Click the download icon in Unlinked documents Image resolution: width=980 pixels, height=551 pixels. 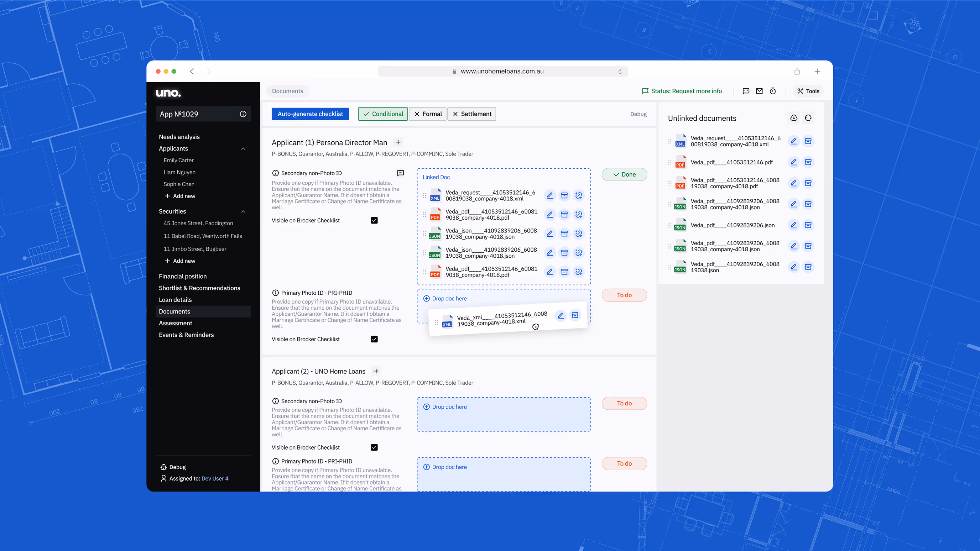[794, 118]
